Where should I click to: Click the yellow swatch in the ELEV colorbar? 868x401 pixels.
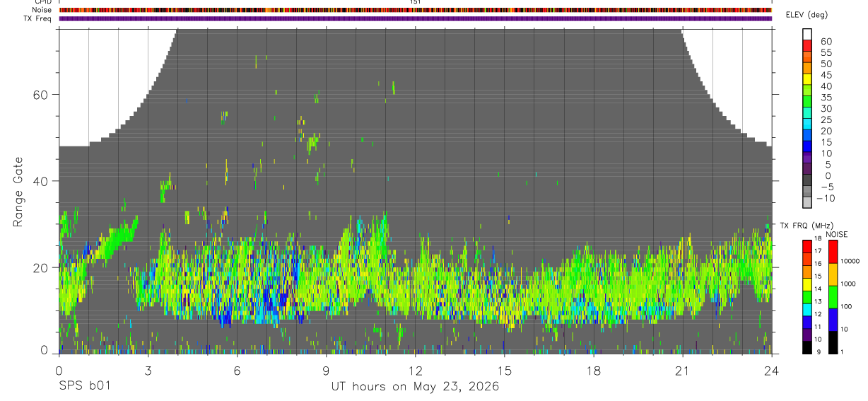807,79
